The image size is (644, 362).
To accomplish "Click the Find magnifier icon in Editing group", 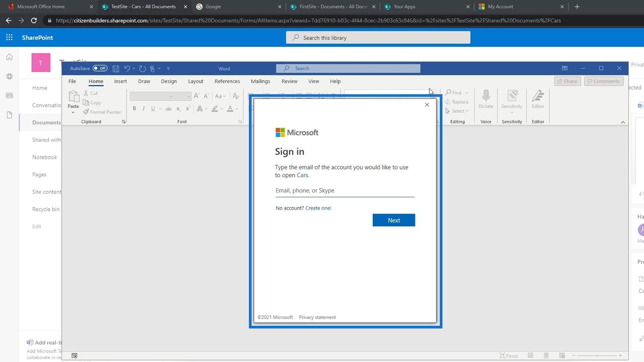I will (x=448, y=93).
